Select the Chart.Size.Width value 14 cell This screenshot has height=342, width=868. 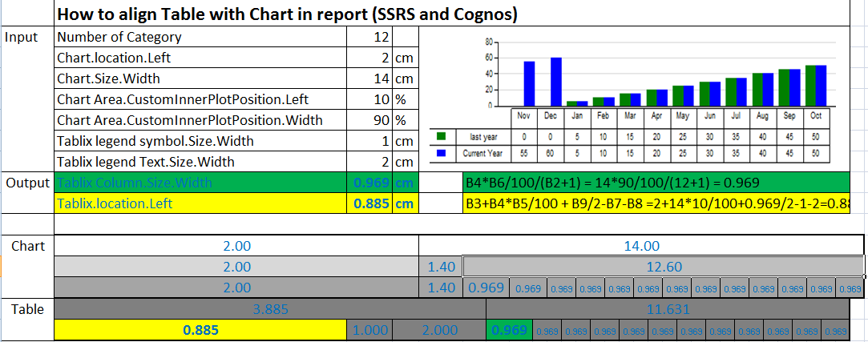coord(369,79)
